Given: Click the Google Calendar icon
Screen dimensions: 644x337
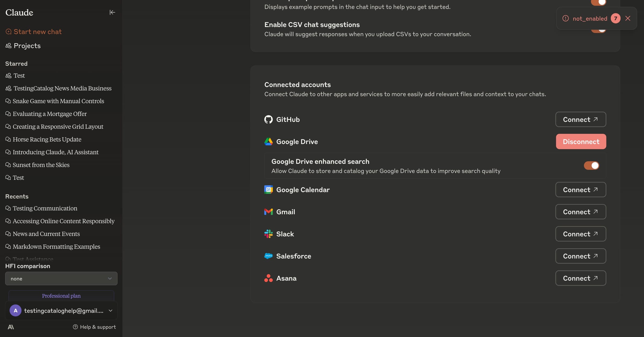Looking at the screenshot, I should 268,190.
